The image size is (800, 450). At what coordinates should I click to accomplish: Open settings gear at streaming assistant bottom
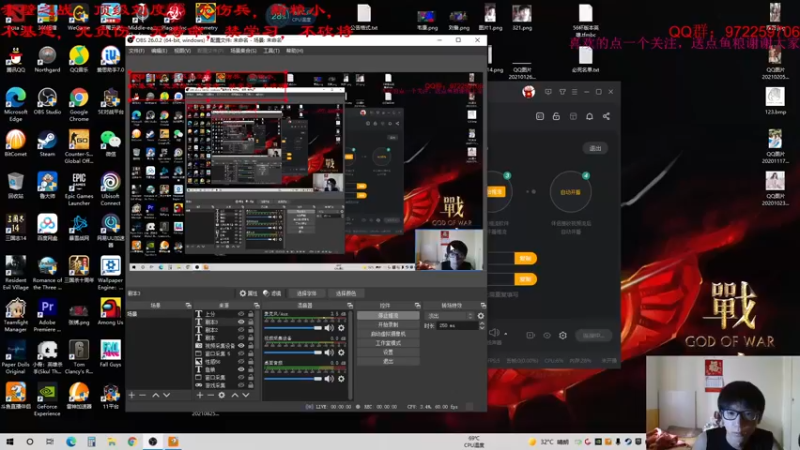(563, 335)
